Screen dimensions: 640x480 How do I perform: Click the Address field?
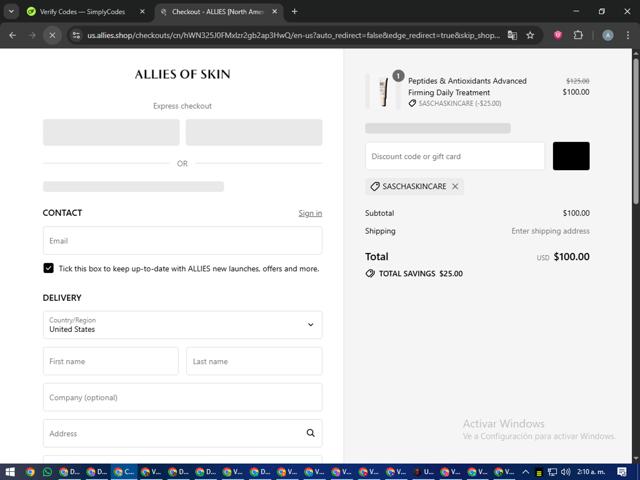click(x=182, y=433)
